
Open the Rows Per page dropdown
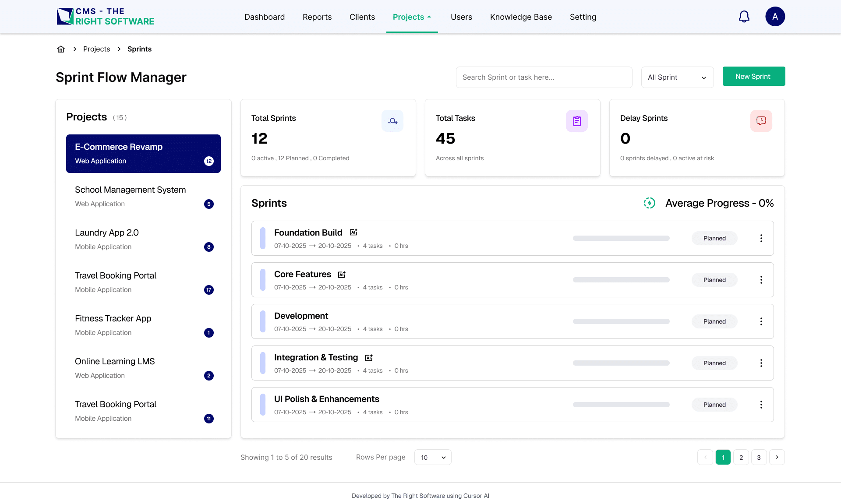click(x=432, y=457)
